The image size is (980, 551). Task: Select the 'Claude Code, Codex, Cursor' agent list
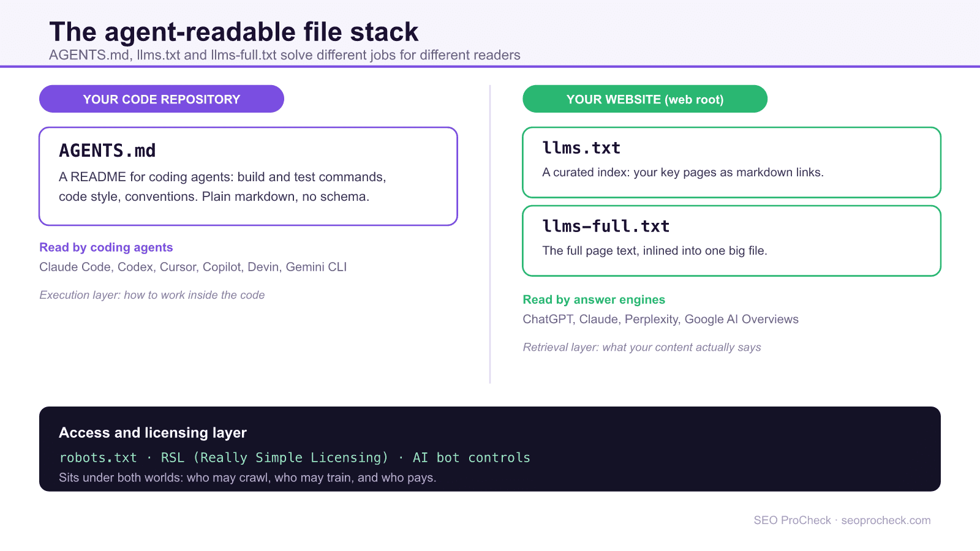click(193, 267)
